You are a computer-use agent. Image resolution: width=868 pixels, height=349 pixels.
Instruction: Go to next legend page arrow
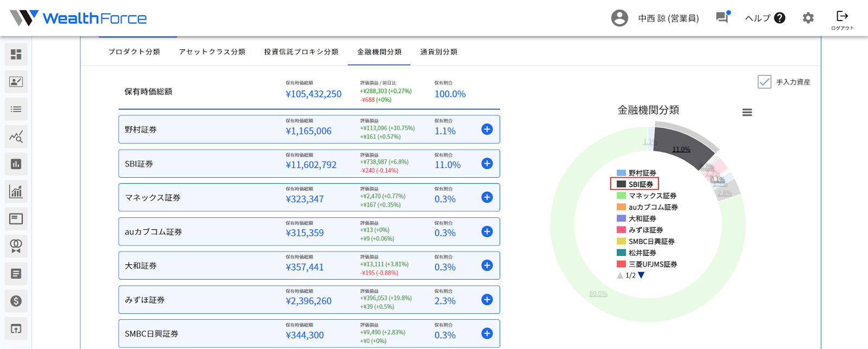tap(641, 275)
